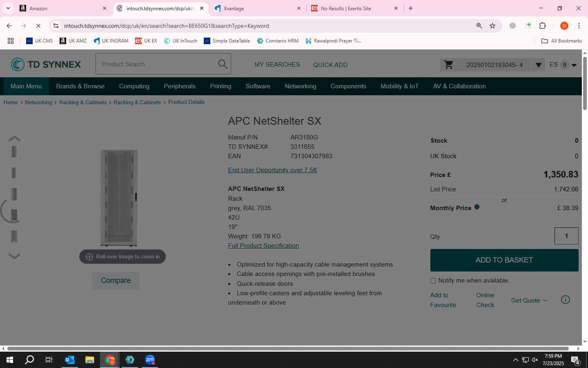Open UK INGRAM bookmark
The image size is (588, 368).
pos(111,41)
